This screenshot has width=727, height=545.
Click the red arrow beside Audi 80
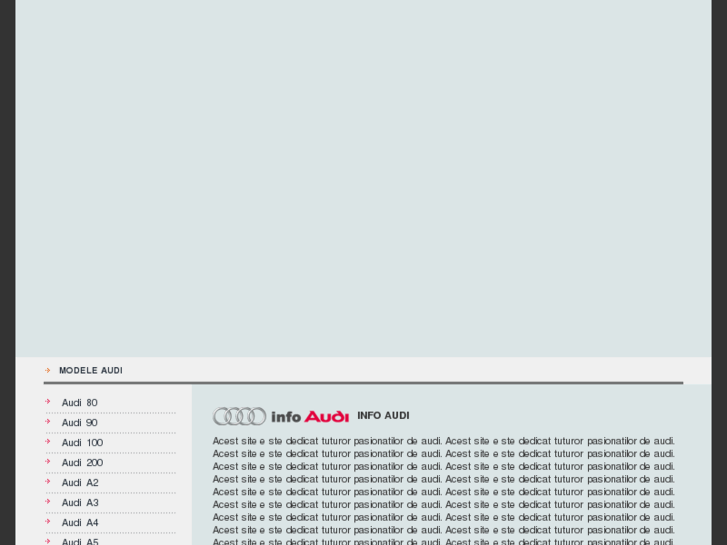coord(48,401)
